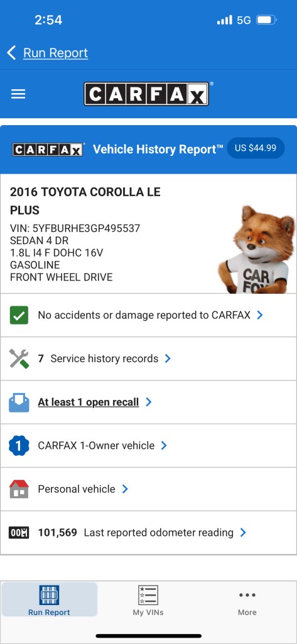
Task: Tap the blue 1-Owner badge icon
Action: click(x=19, y=446)
